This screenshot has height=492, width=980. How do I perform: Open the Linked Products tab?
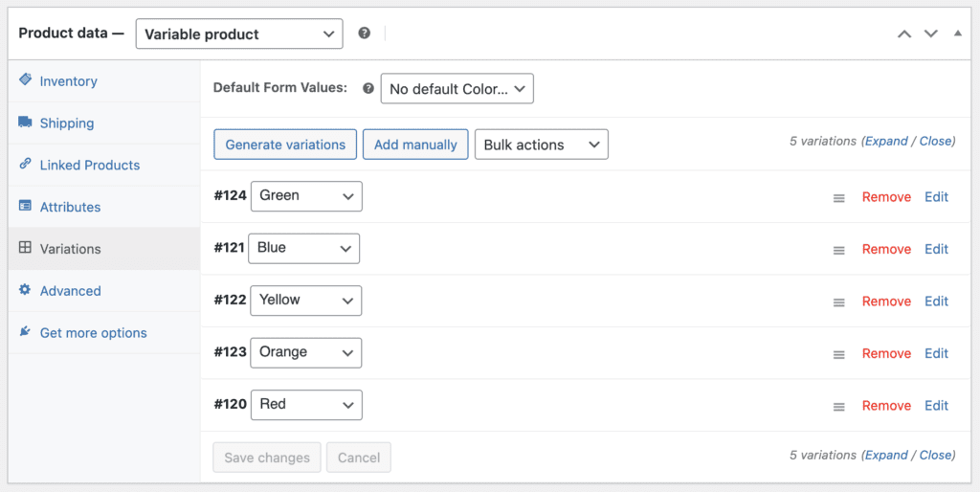[x=104, y=165]
